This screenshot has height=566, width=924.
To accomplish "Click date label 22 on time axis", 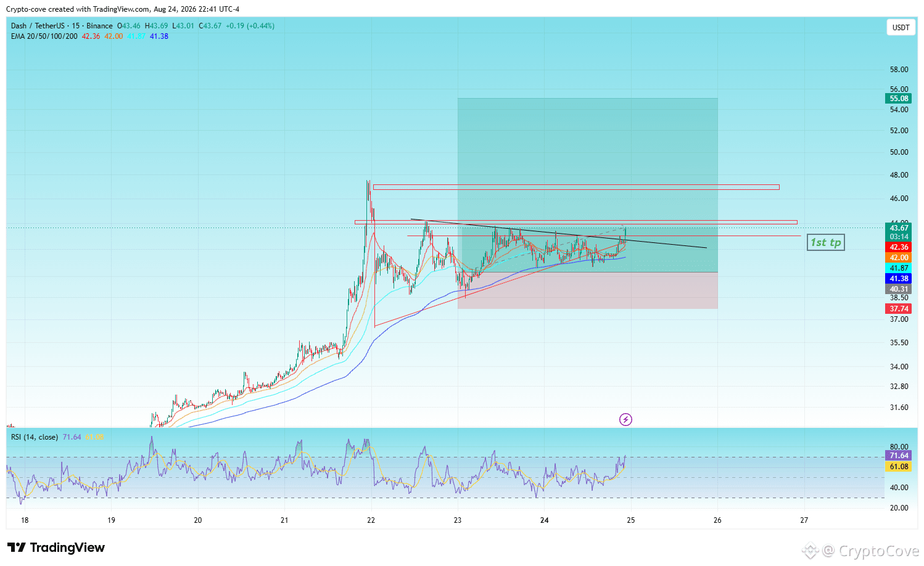I will [371, 520].
